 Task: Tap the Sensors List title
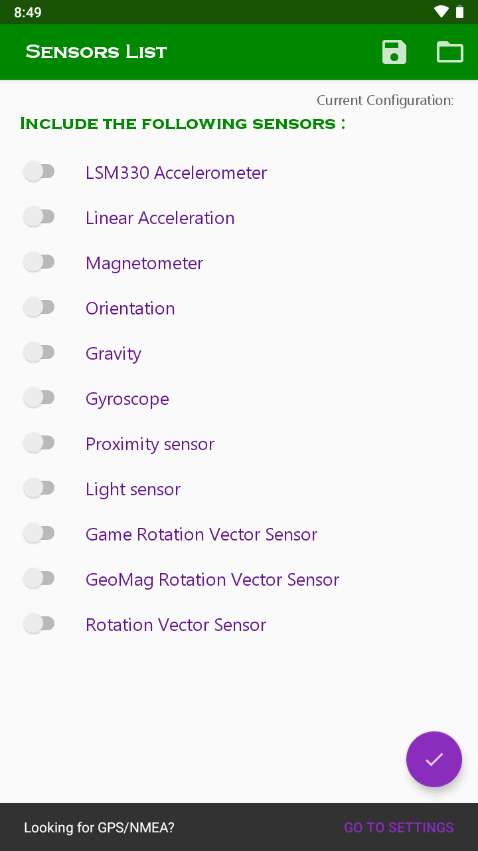click(96, 52)
